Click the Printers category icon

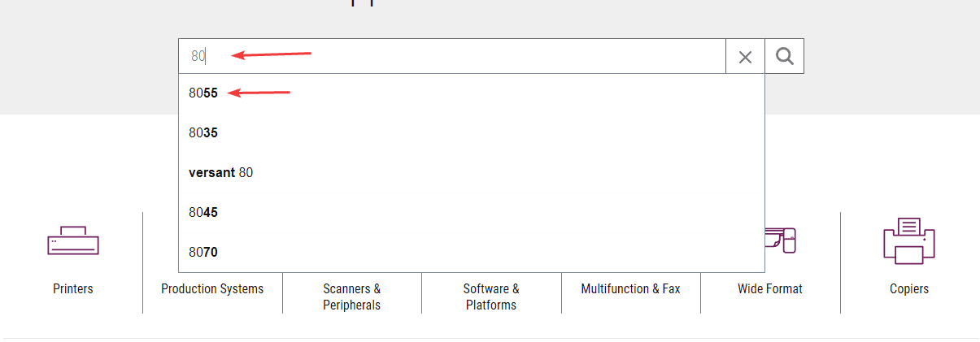[73, 240]
